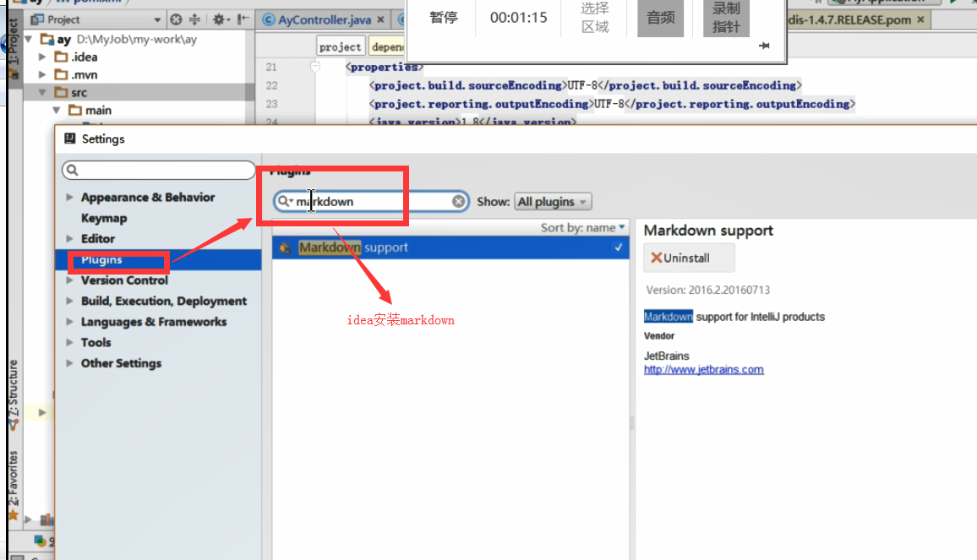This screenshot has height=560, width=977.
Task: Collapse the src folder
Action: pos(42,92)
